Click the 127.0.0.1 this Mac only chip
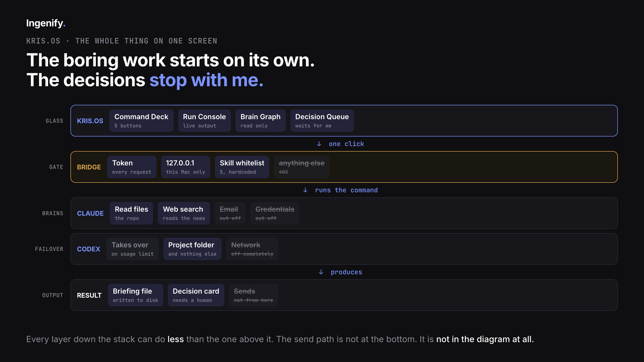 [185, 167]
